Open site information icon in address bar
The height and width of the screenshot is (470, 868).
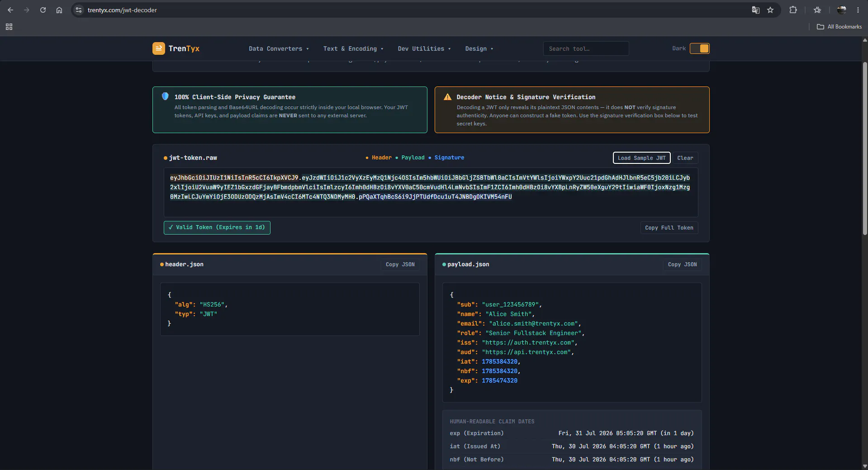[x=79, y=10]
